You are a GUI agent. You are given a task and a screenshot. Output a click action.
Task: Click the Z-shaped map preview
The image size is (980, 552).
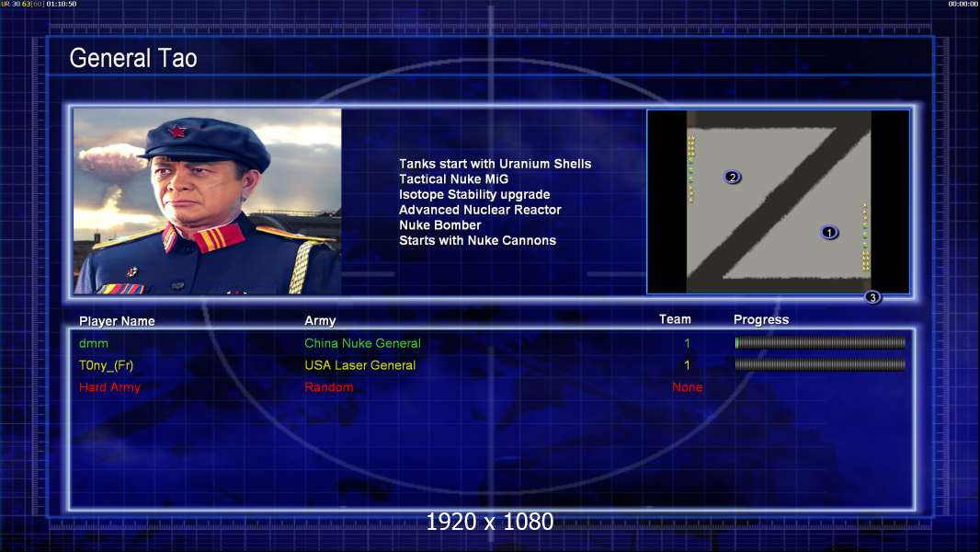pos(778,201)
